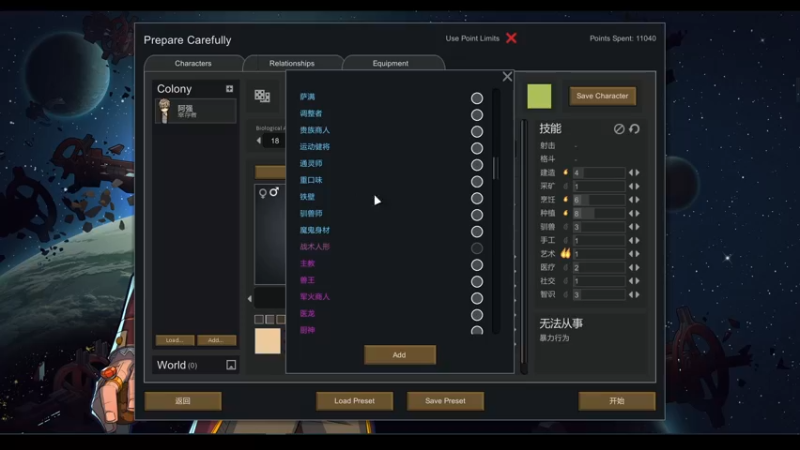Click the trait list scrollbar thumb
The image size is (800, 450).
[x=494, y=168]
